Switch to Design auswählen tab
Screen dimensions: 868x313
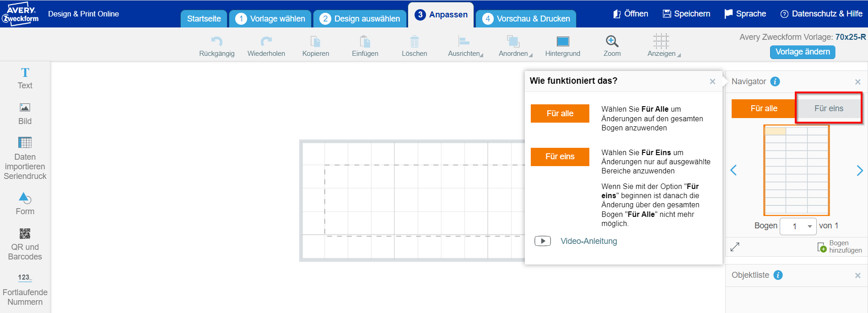tap(360, 19)
